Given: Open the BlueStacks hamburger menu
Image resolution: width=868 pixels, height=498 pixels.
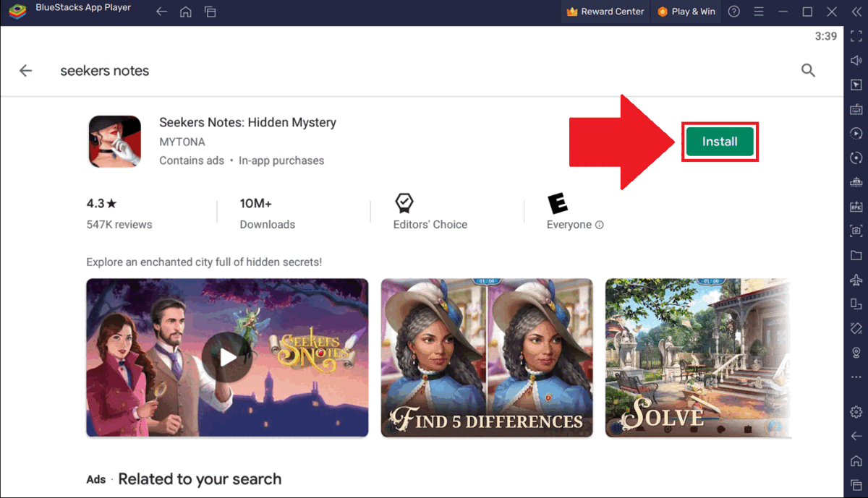Looking at the screenshot, I should [759, 12].
